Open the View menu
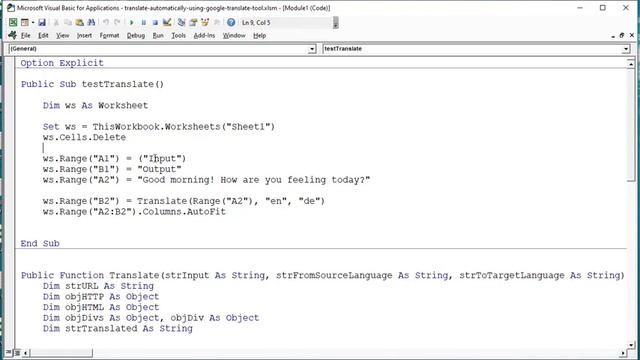This screenshot has width=640, height=360. (x=62, y=36)
